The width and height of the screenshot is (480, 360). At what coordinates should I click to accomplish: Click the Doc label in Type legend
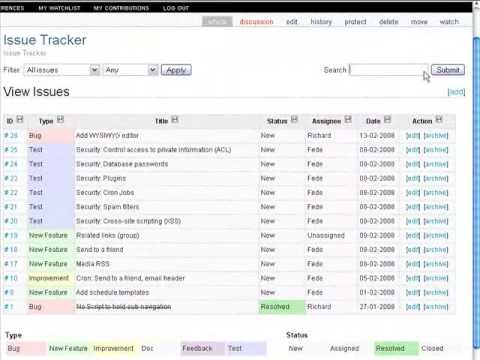[x=147, y=349]
